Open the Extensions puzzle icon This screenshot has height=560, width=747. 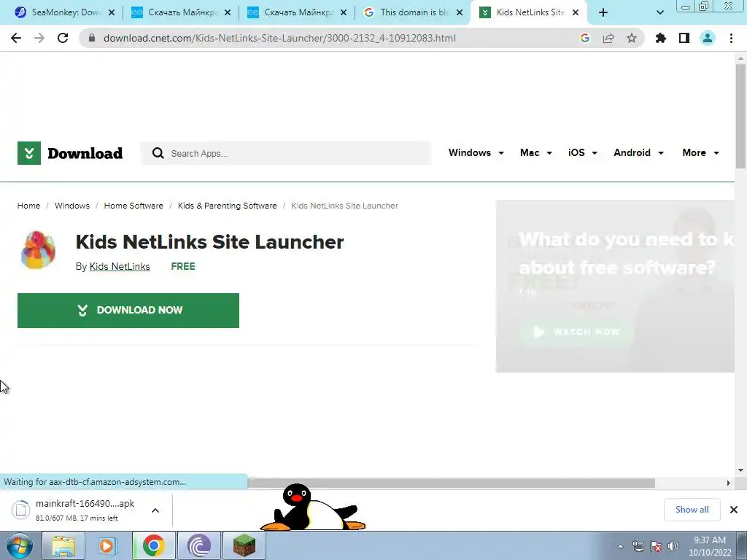[x=661, y=38]
